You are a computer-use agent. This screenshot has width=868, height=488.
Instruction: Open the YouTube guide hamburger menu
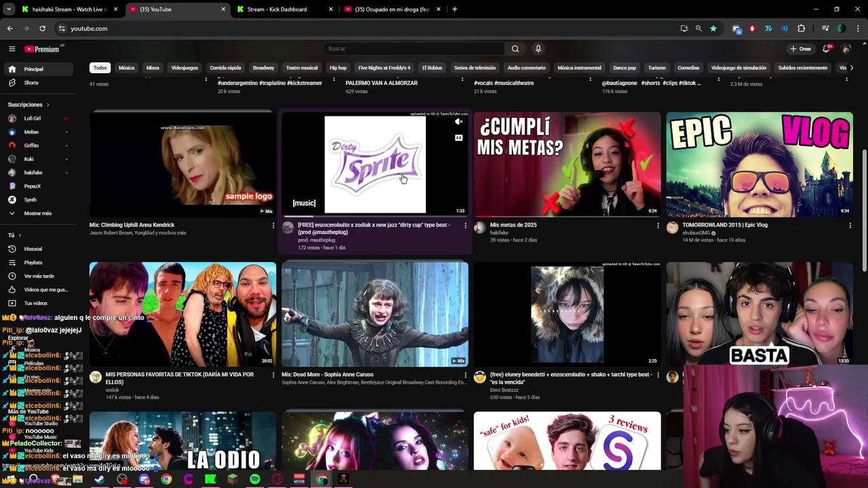tap(12, 49)
